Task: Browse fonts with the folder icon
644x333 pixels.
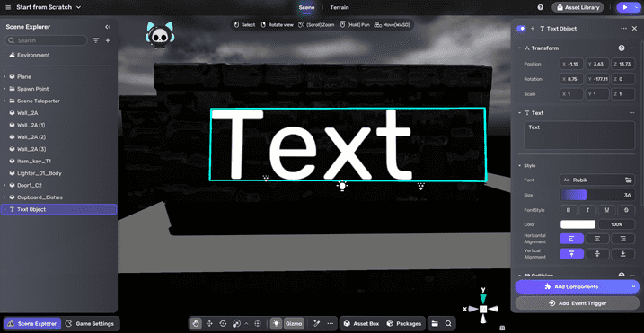Action: (x=628, y=180)
